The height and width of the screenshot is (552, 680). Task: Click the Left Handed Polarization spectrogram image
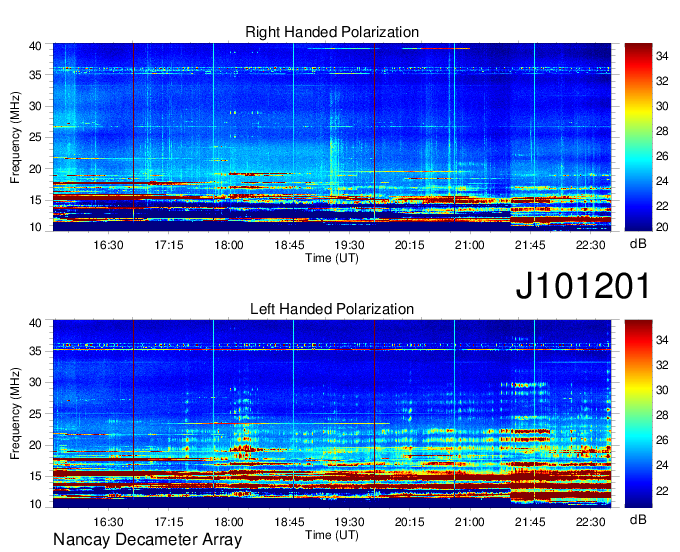coord(332,414)
